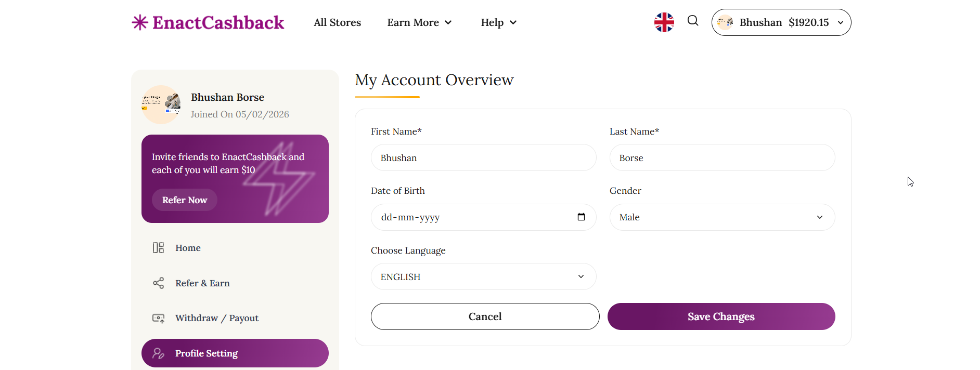
Task: Click the UK flag language icon
Action: click(664, 22)
